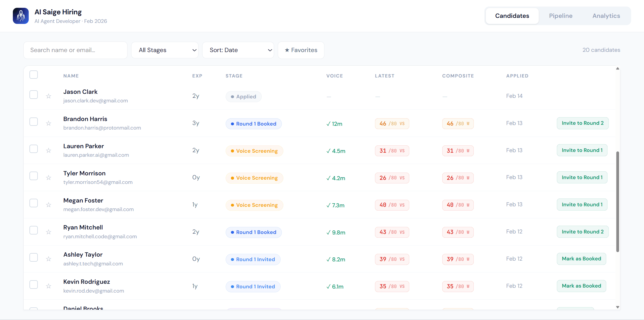
Task: Star Ashley Taylor as favorite
Action: click(49, 259)
